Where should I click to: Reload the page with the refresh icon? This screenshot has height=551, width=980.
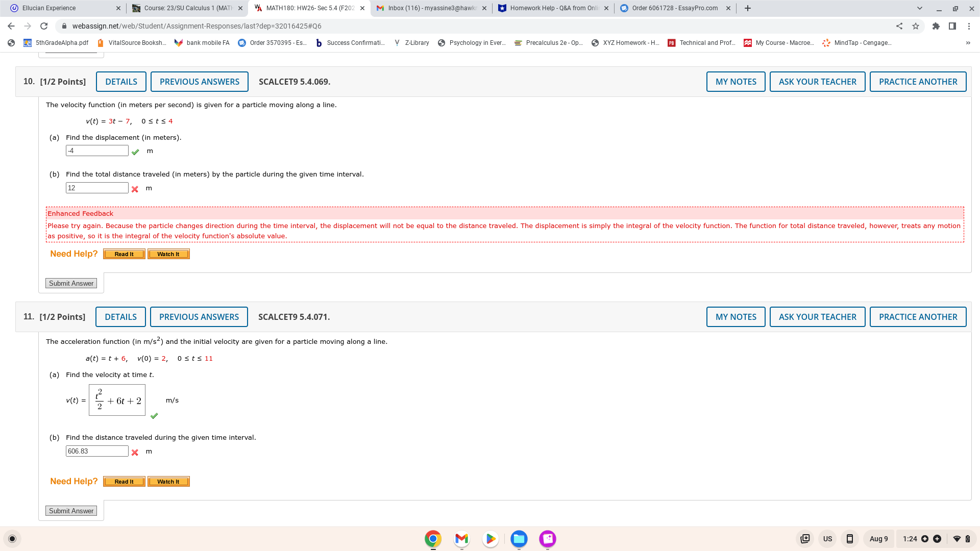coord(43,26)
